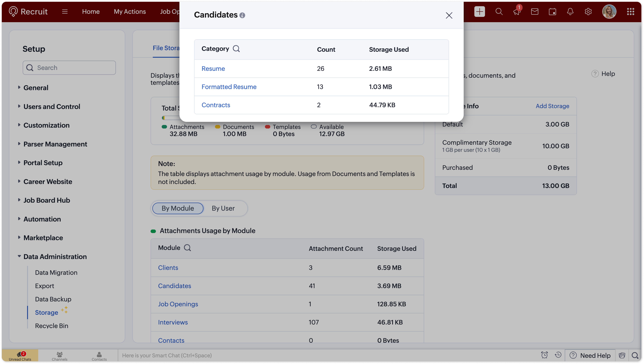Viewport: 644px width, 364px height.
Task: Toggle the hamburger sidebar menu
Action: click(65, 12)
